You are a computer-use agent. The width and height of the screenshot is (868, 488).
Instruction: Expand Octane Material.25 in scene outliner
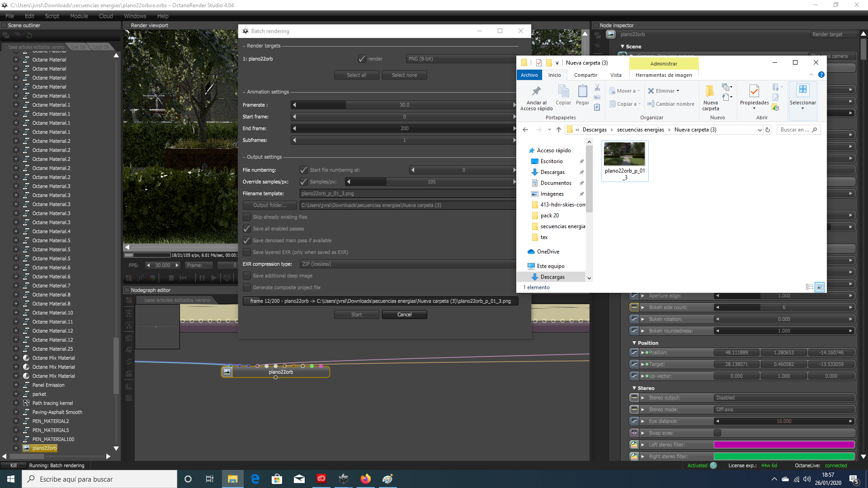(16, 349)
